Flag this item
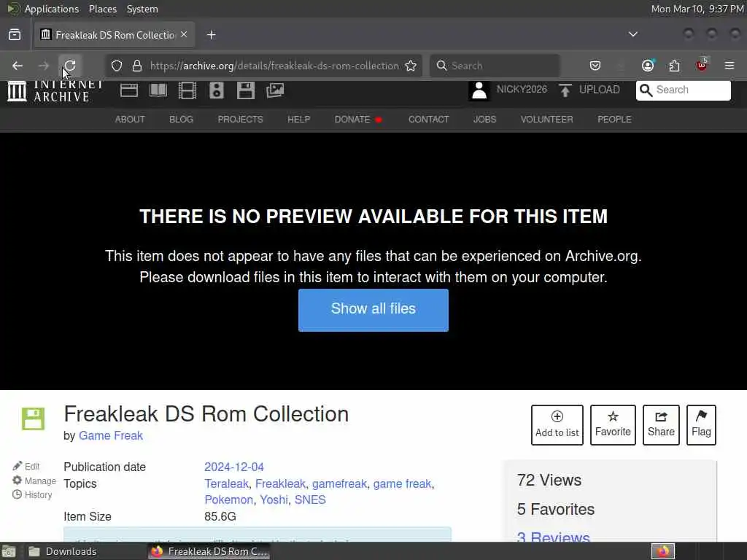This screenshot has height=560, width=747. (x=701, y=425)
